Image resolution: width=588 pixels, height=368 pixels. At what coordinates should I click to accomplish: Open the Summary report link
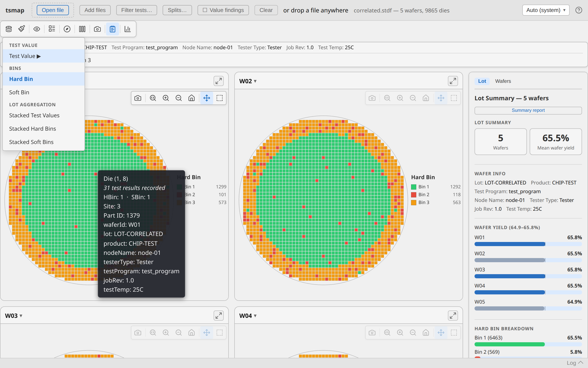tap(528, 110)
